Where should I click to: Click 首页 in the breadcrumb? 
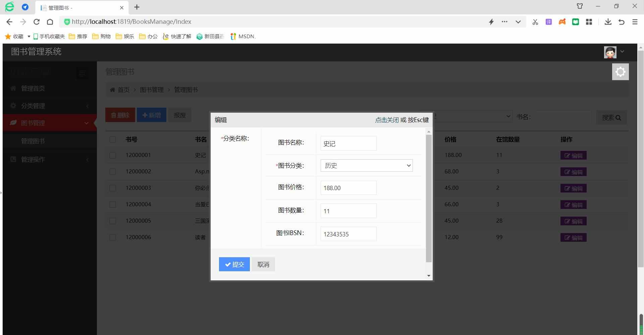123,90
